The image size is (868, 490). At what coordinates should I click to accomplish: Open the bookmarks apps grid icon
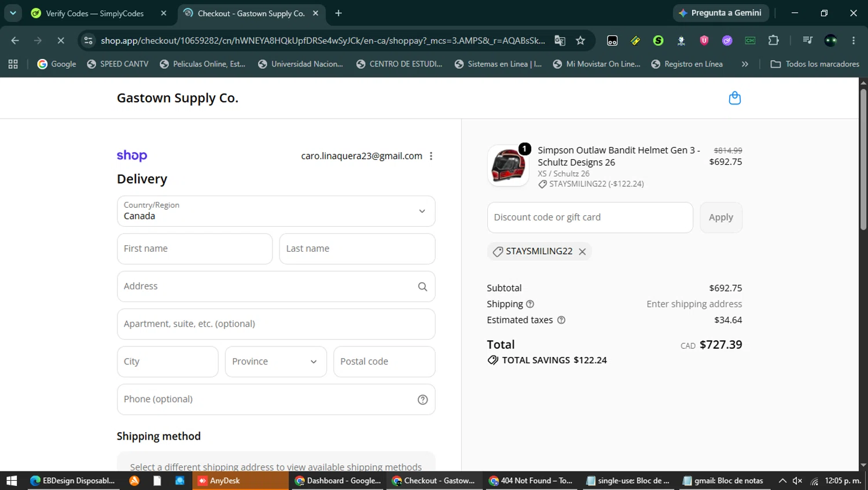[13, 64]
